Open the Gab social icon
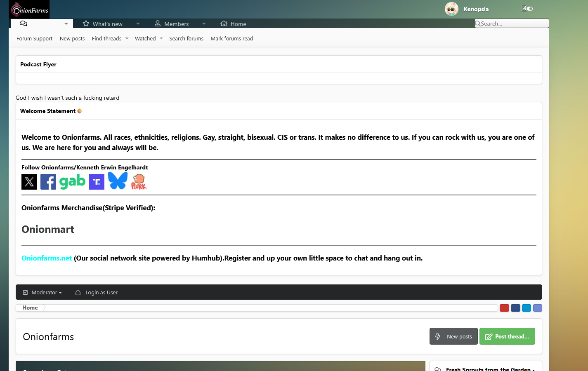 click(x=73, y=181)
